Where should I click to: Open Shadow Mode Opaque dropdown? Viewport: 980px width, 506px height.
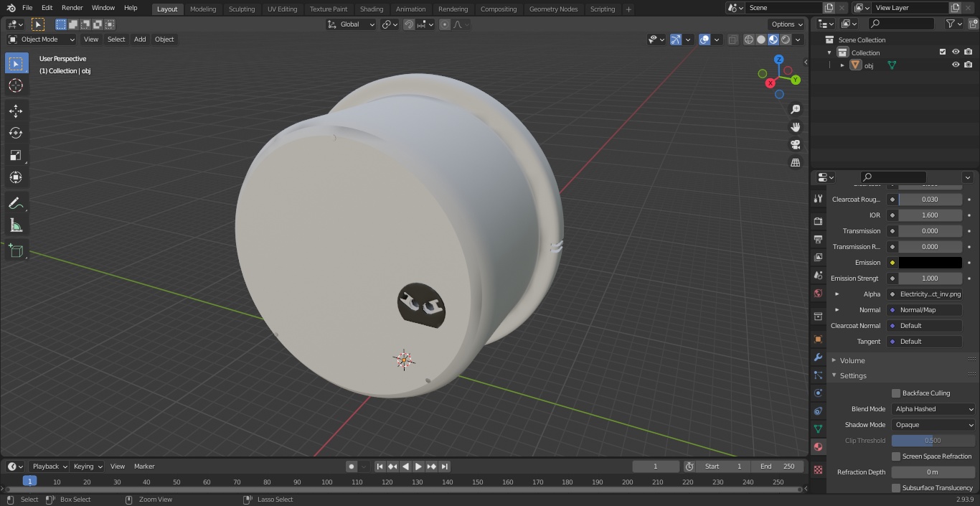pyautogui.click(x=933, y=425)
